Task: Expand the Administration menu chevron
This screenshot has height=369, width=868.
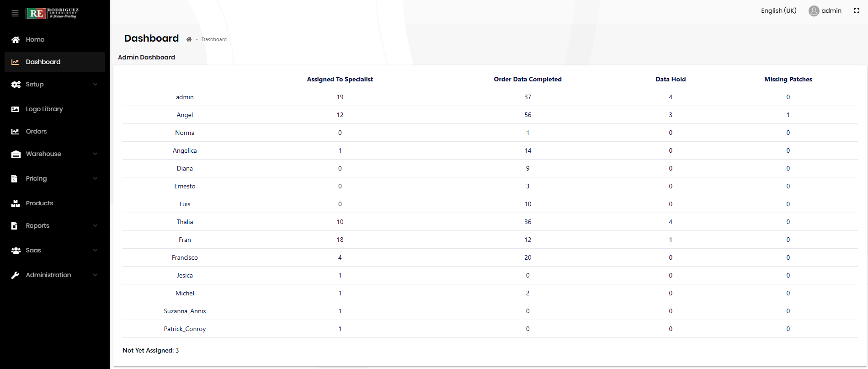Action: (95, 275)
